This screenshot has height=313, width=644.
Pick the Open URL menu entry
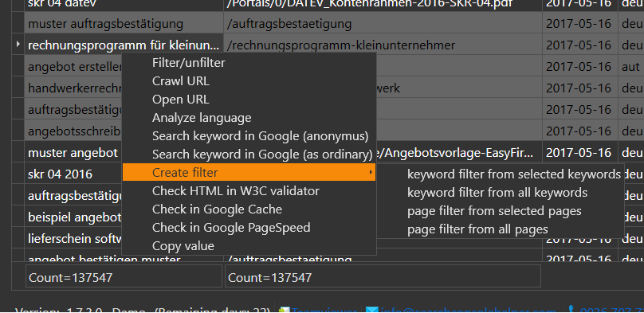[x=249, y=100]
